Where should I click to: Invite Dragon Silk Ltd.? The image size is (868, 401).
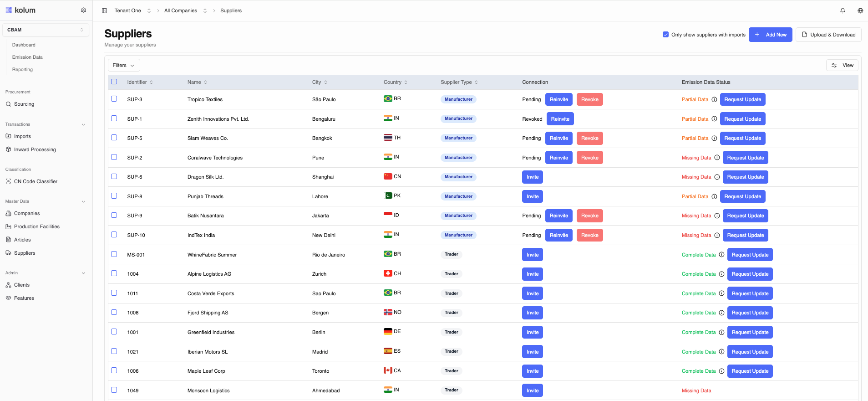pos(533,177)
